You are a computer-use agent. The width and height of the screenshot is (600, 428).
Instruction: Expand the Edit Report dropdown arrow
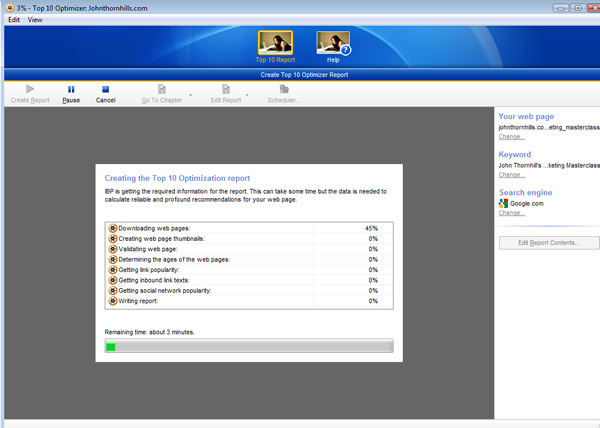click(x=247, y=94)
